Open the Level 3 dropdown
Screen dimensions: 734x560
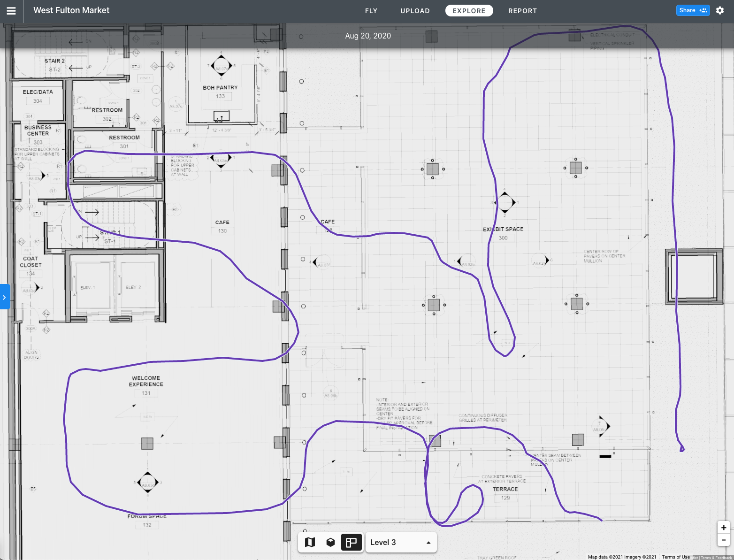coord(401,542)
